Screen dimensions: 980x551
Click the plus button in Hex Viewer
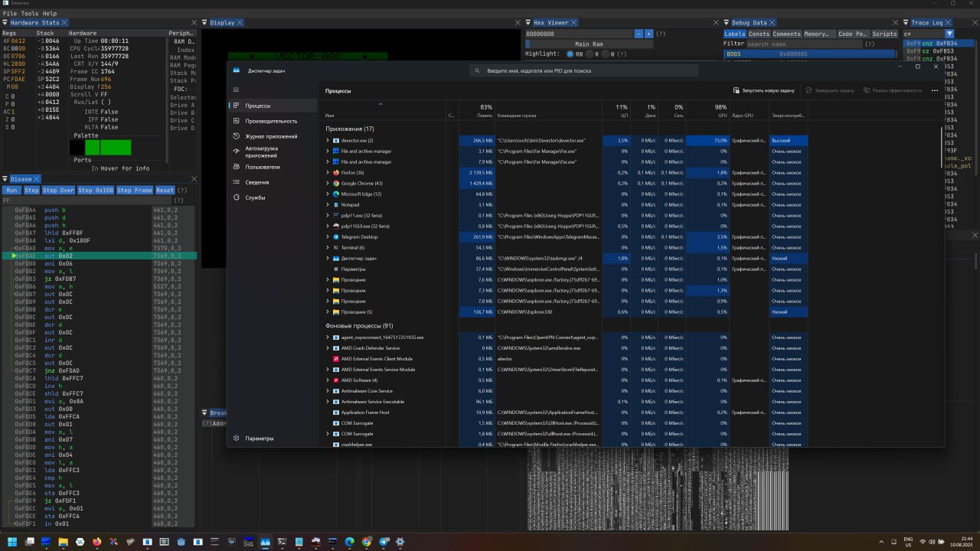coord(648,34)
